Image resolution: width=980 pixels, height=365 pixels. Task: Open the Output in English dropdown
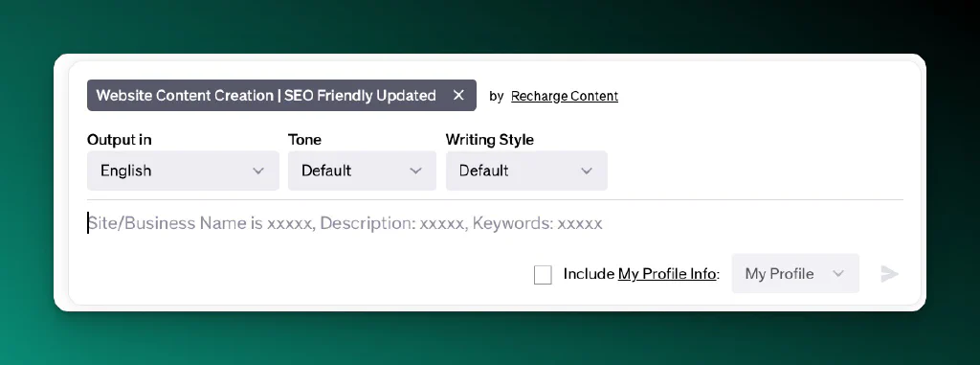(x=183, y=171)
